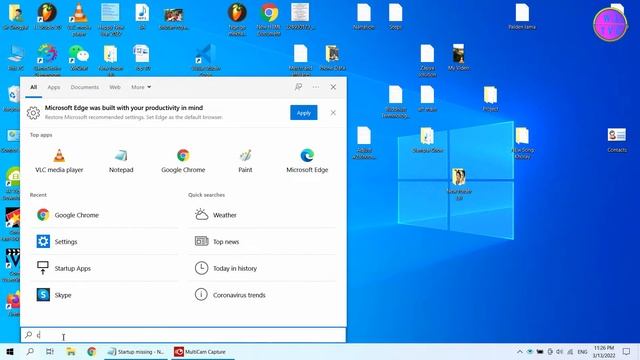
Task: Open VLC media player in Top apps
Action: click(59, 160)
